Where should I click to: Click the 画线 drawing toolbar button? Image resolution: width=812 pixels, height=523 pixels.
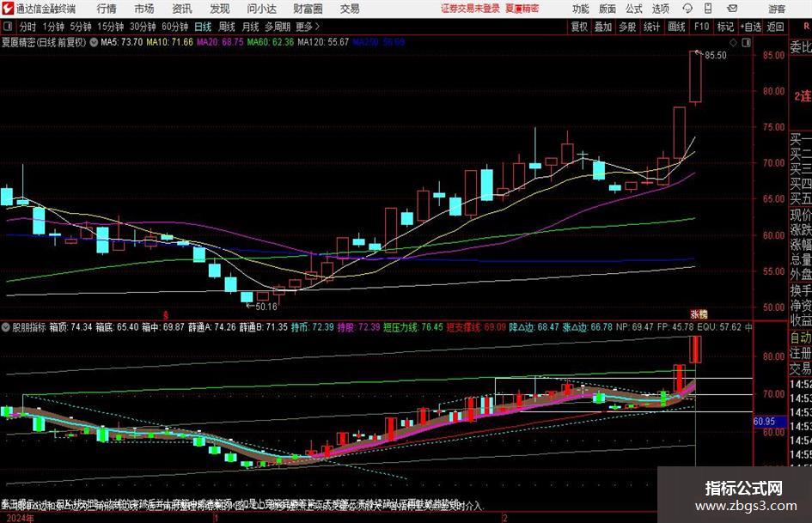(676, 27)
